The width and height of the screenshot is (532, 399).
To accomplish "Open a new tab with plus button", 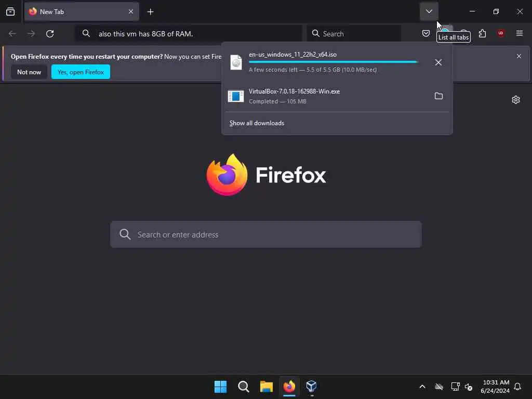I will point(150,12).
